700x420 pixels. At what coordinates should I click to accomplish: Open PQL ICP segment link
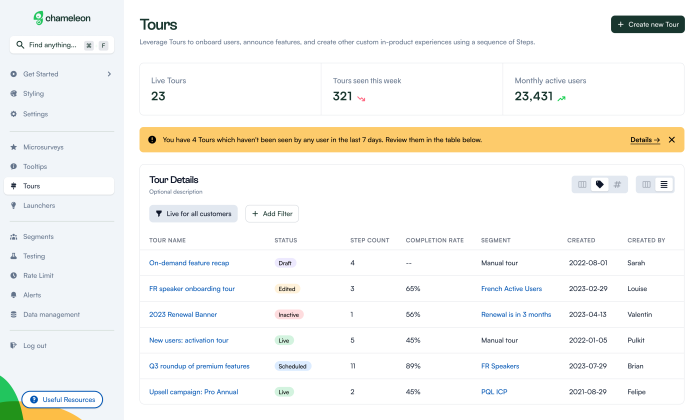(494, 392)
